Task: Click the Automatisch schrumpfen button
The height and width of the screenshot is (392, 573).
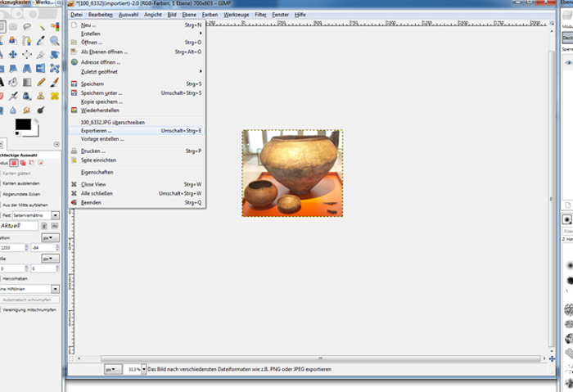Action: tap(29, 300)
